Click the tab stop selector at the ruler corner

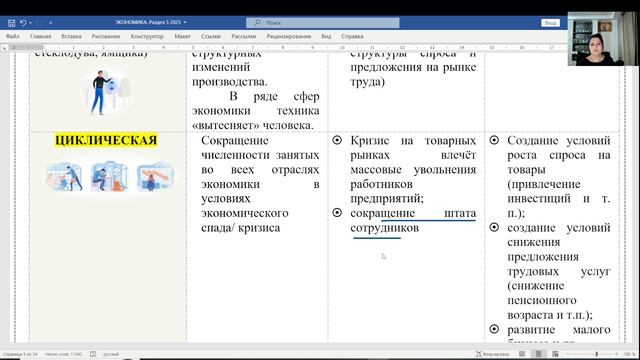(4, 48)
